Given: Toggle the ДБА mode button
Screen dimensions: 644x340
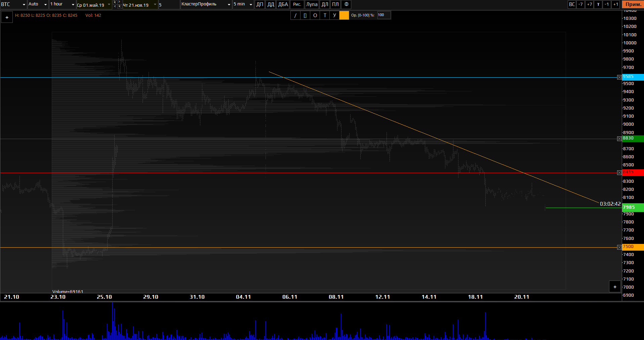Looking at the screenshot, I should click(283, 4).
